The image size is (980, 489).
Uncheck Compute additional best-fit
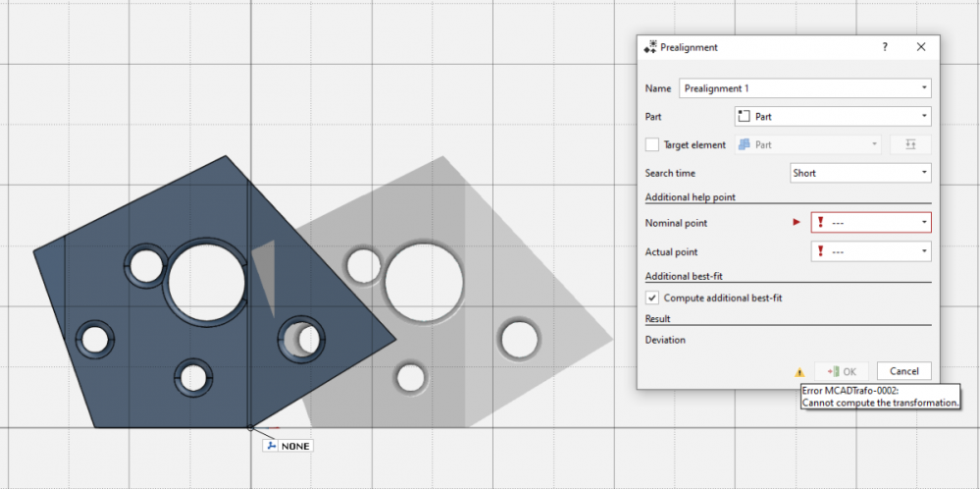pyautogui.click(x=652, y=298)
